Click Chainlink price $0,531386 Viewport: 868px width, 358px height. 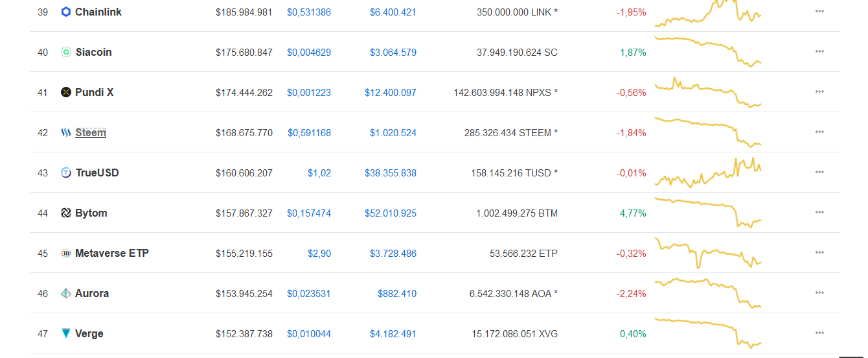pos(309,12)
